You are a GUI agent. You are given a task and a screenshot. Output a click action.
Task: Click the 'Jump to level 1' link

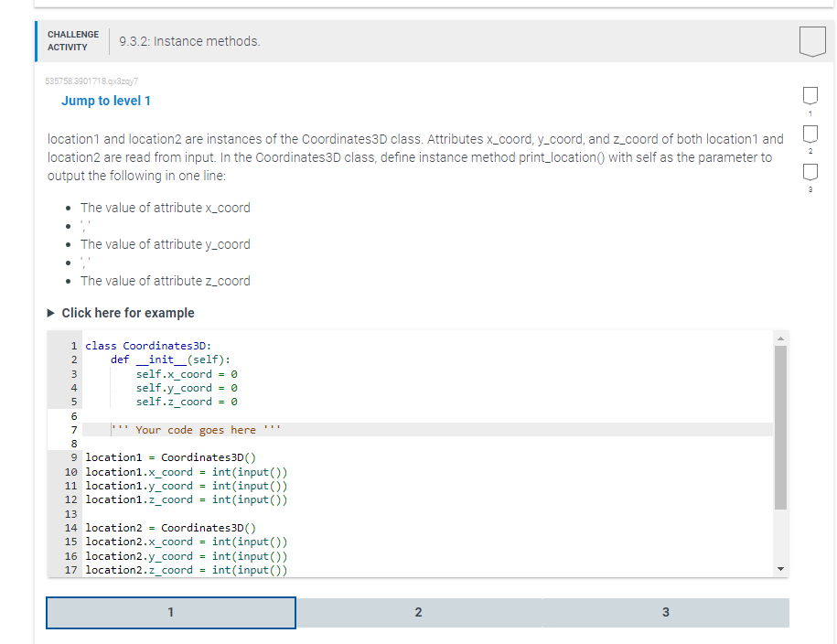106,101
